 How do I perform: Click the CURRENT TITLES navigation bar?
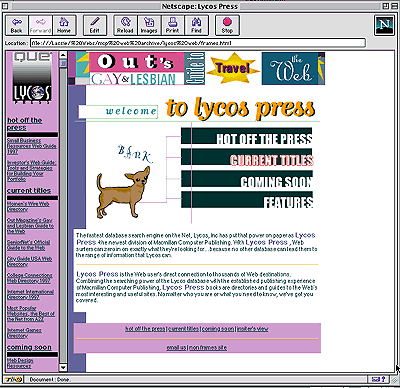click(247, 157)
